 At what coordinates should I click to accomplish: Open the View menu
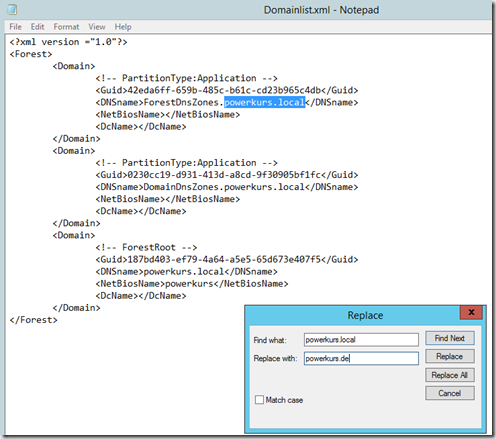(97, 27)
